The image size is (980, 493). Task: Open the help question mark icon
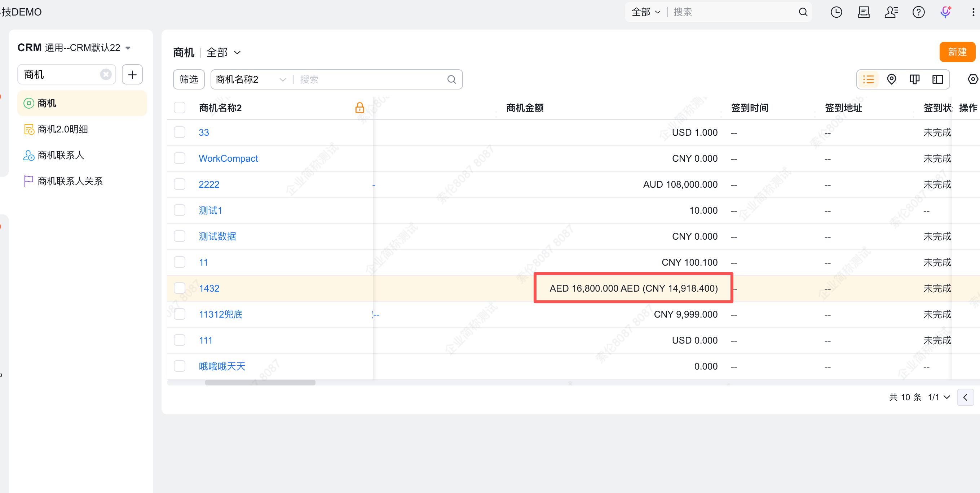tap(918, 12)
